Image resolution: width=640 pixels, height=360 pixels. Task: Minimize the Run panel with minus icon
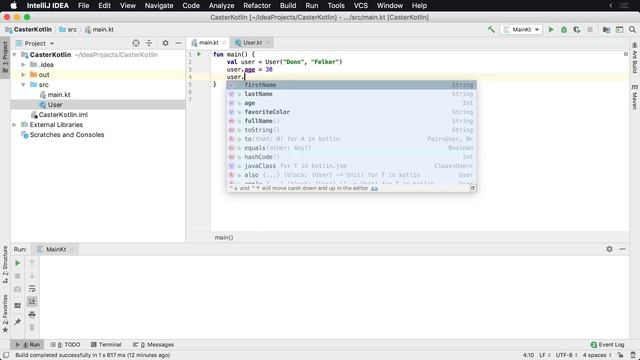(x=622, y=249)
